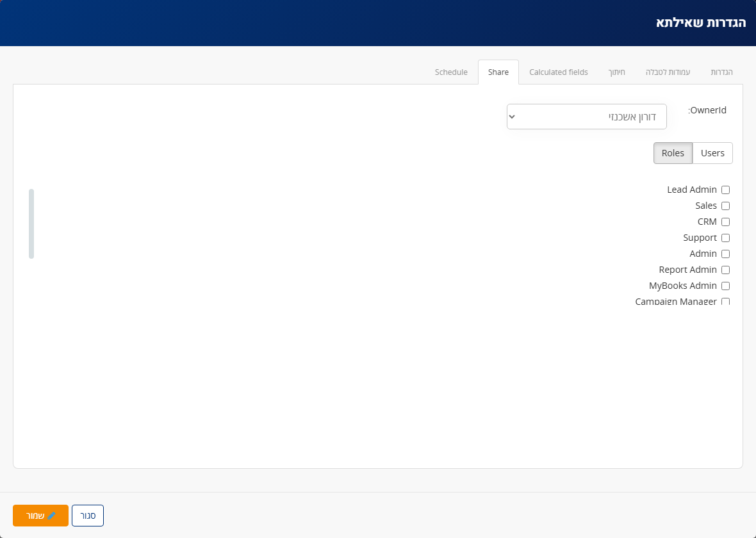Viewport: 756px width, 538px height.
Task: Toggle the Support role checkbox
Action: (726, 238)
